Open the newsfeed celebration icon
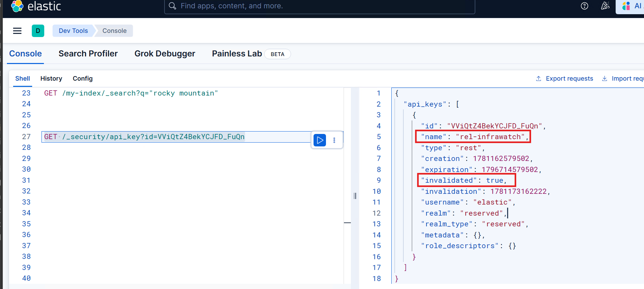 (x=605, y=6)
